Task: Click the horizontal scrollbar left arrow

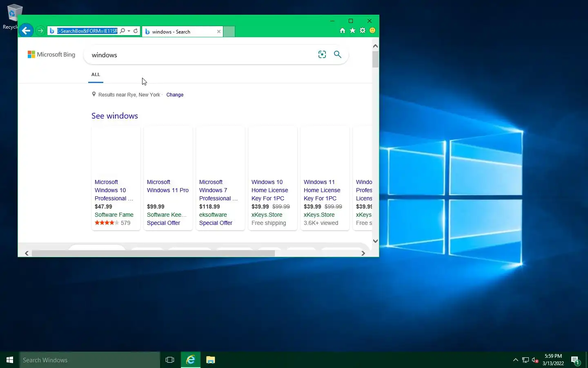Action: (27, 254)
